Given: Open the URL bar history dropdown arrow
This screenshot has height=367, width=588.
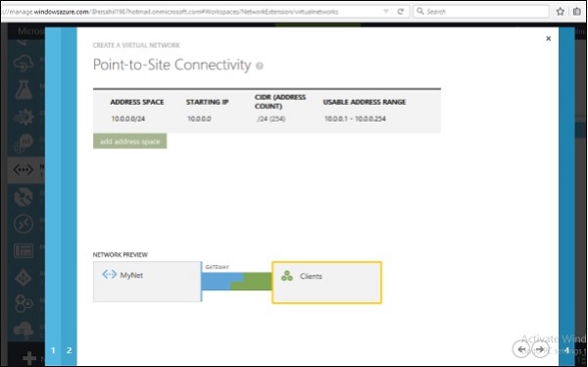Looking at the screenshot, I should (x=385, y=11).
